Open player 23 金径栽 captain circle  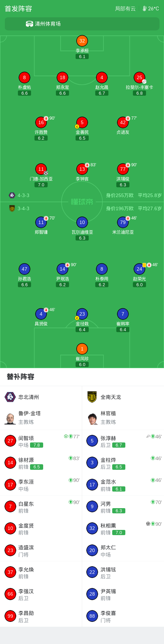[82, 314]
